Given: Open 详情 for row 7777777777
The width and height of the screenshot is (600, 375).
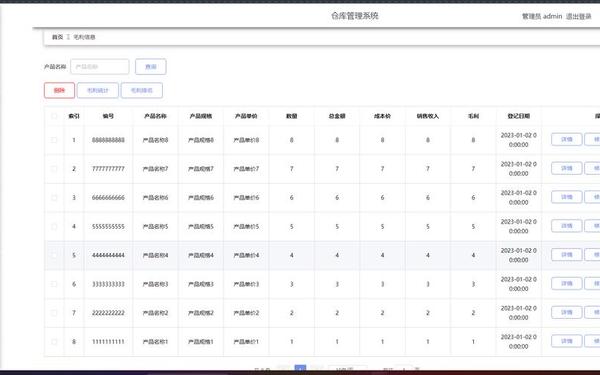Looking at the screenshot, I should click(x=567, y=168).
